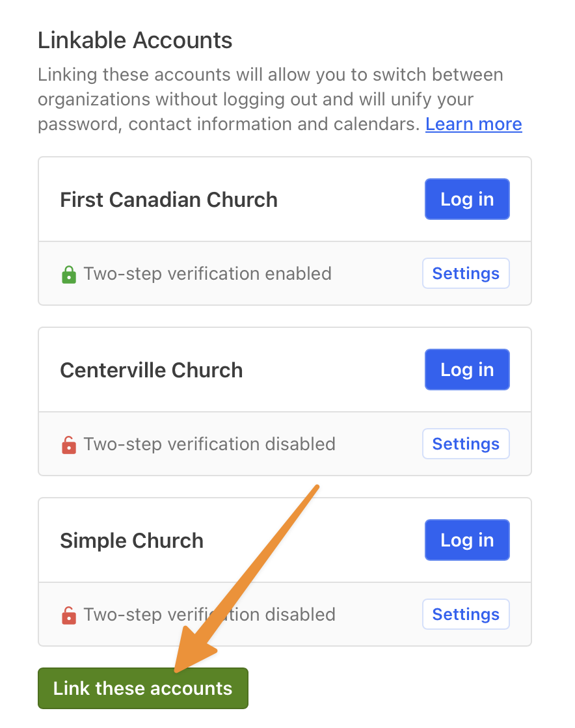Follow the Learn more link
Image resolution: width=575 pixels, height=728 pixels.
[x=474, y=124]
